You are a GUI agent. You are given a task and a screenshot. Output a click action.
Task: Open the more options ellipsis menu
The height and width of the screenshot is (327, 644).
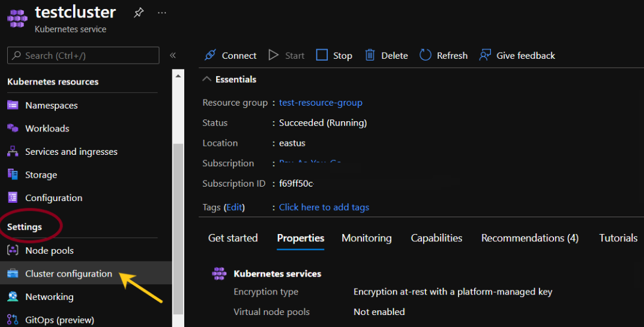[x=162, y=13]
